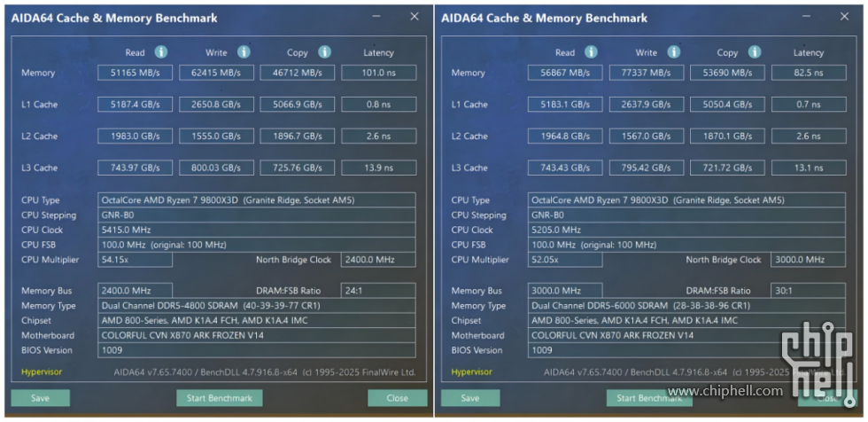
Task: Click Motherboard field in left window
Action: click(x=257, y=335)
